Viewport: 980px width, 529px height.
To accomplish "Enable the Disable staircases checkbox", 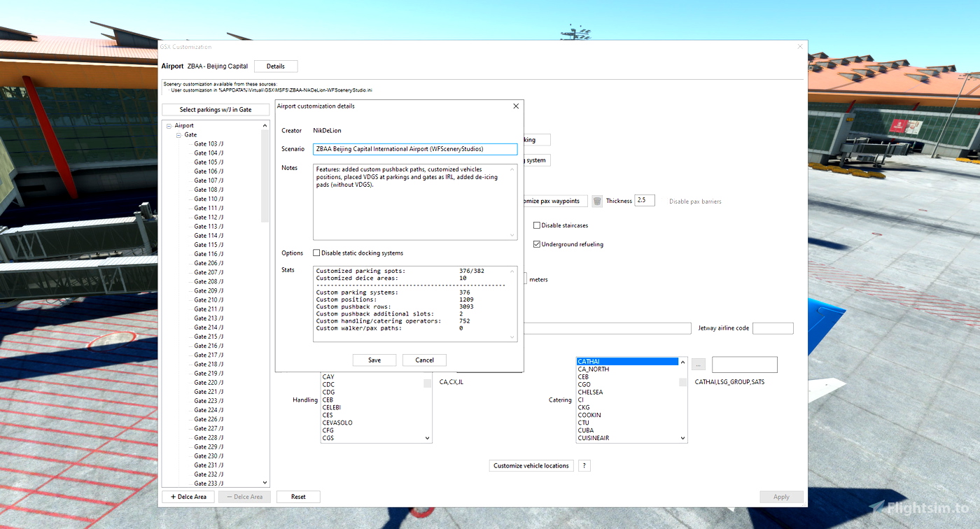I will [537, 225].
